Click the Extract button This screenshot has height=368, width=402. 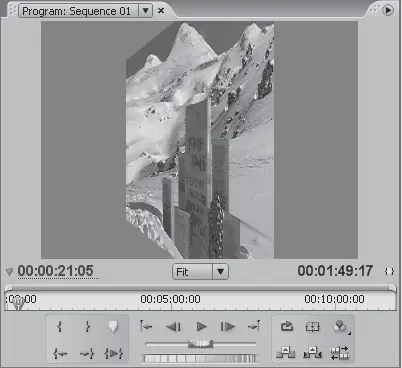pos(312,352)
